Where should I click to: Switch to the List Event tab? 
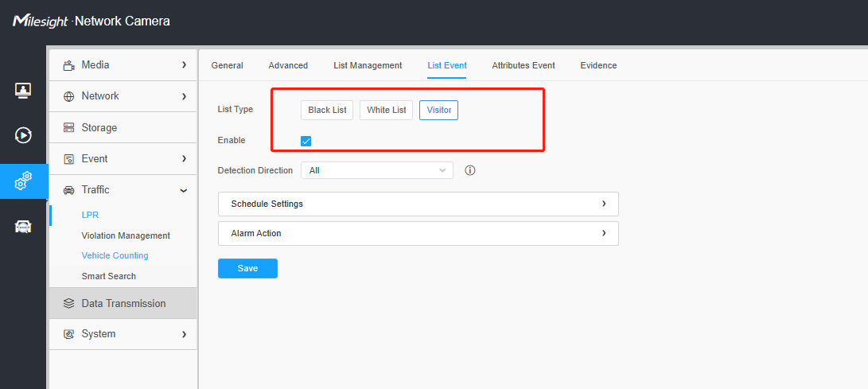447,65
